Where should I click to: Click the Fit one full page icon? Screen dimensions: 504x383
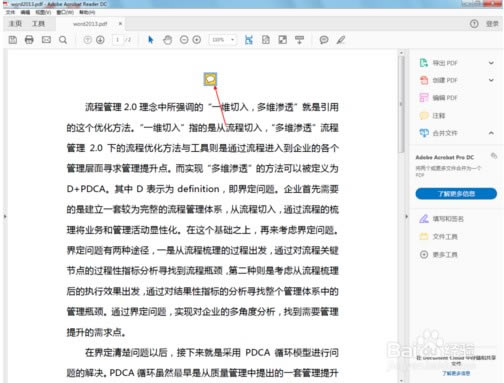point(266,40)
